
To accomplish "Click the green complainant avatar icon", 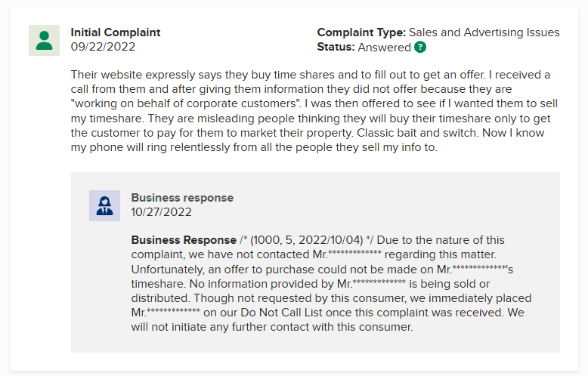I will pyautogui.click(x=44, y=40).
